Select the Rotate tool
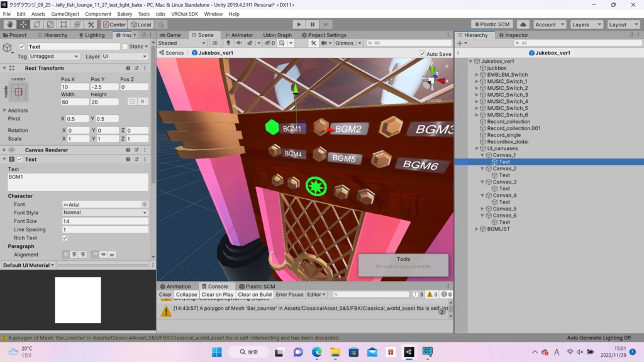The width and height of the screenshot is (644, 362). click(x=36, y=25)
